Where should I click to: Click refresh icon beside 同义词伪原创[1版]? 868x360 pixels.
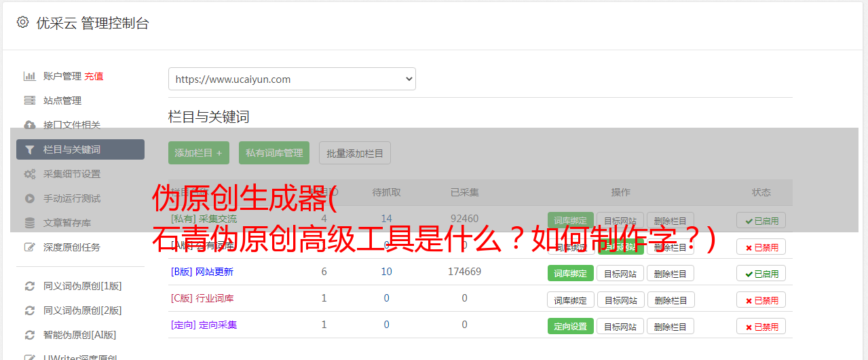[30, 286]
